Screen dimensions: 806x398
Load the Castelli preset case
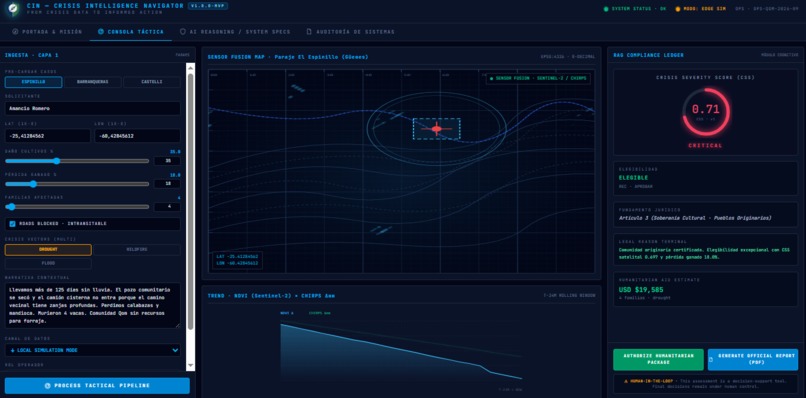point(152,82)
